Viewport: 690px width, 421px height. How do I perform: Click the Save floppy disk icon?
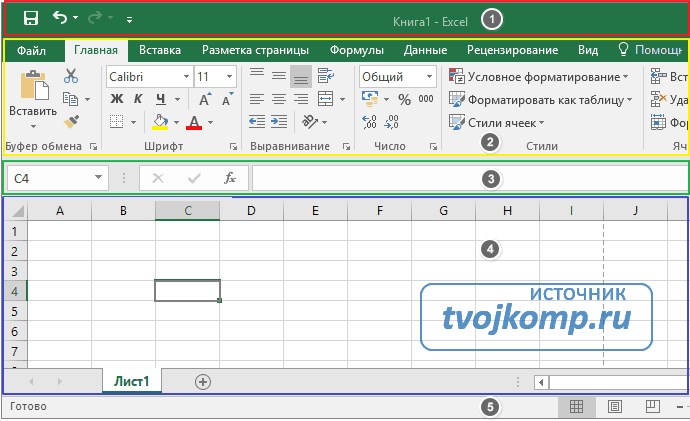pos(31,18)
